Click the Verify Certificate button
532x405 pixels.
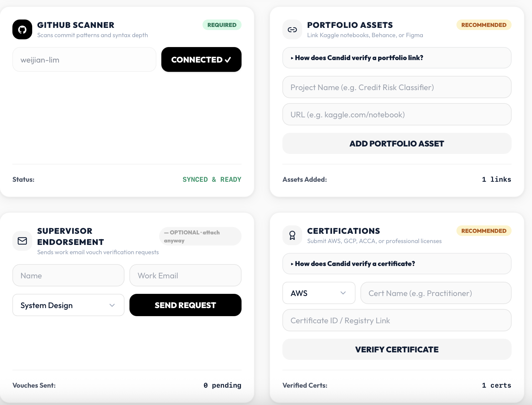(x=397, y=349)
